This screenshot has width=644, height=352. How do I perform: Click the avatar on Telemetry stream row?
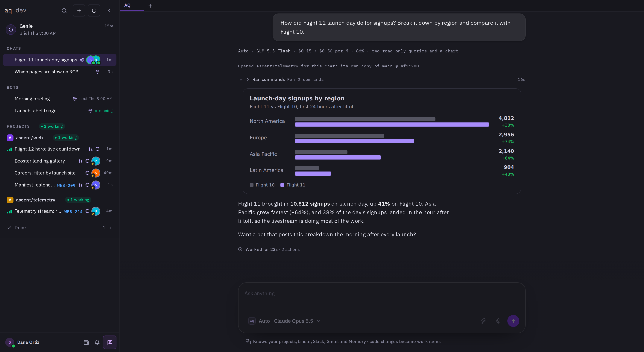tap(96, 211)
